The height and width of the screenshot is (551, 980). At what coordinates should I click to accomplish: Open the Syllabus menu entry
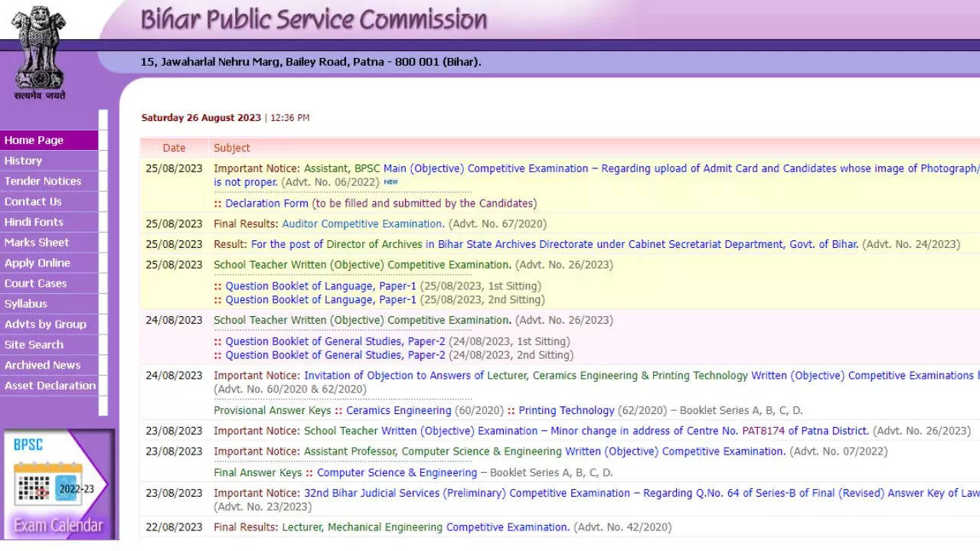(x=26, y=304)
